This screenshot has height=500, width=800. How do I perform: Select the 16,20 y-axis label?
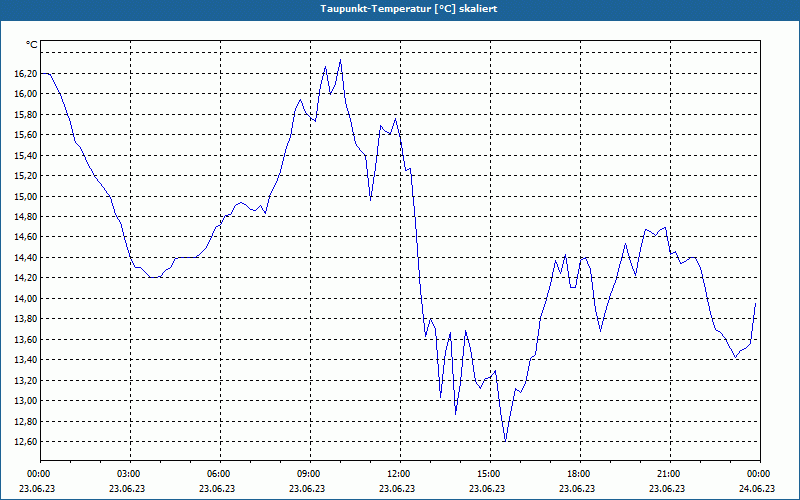tap(25, 73)
